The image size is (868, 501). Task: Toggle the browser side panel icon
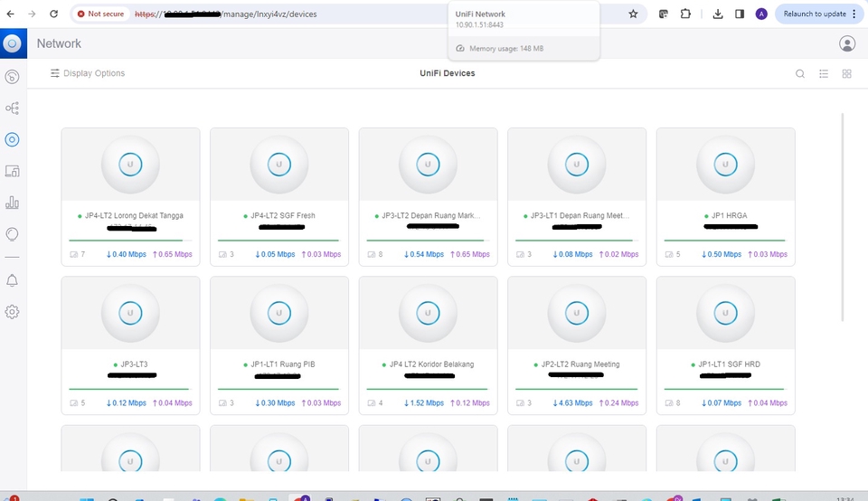pyautogui.click(x=740, y=14)
